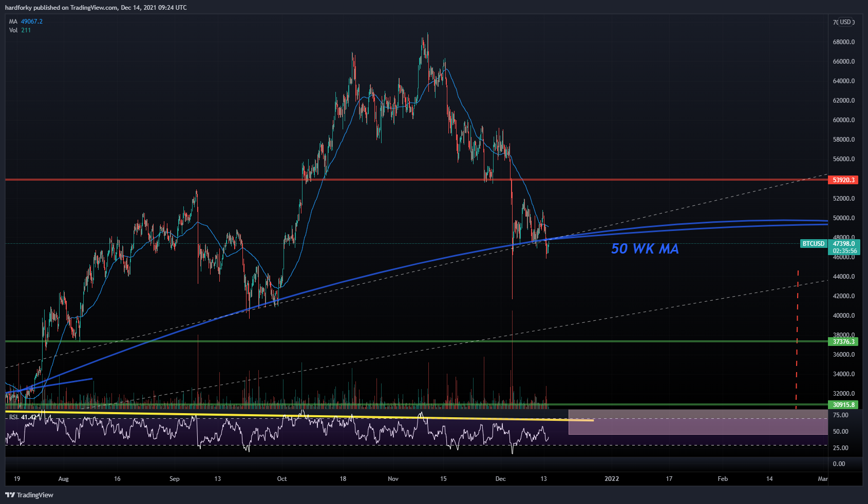Click the MA 49067.2 indicator legend
This screenshot has width=868, height=504.
[x=26, y=22]
